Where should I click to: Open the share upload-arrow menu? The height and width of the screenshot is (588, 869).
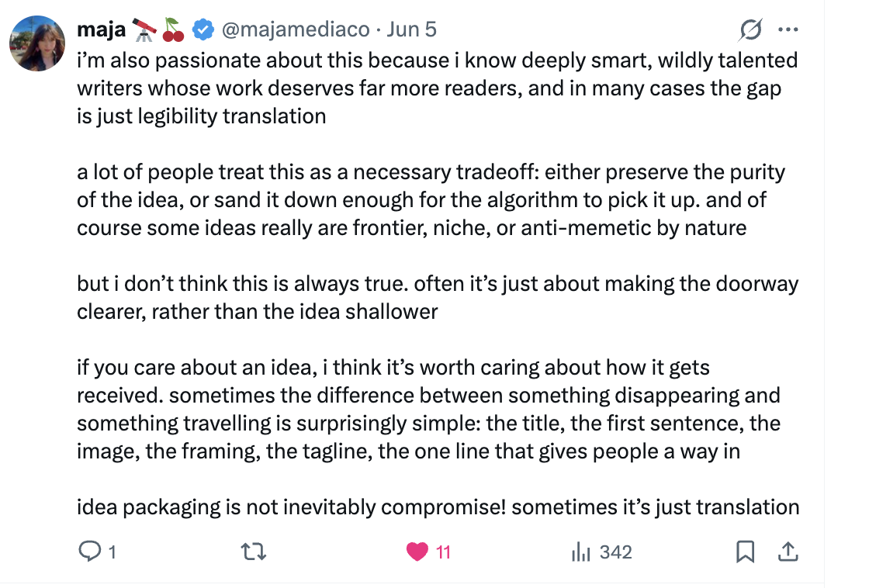pos(788,552)
